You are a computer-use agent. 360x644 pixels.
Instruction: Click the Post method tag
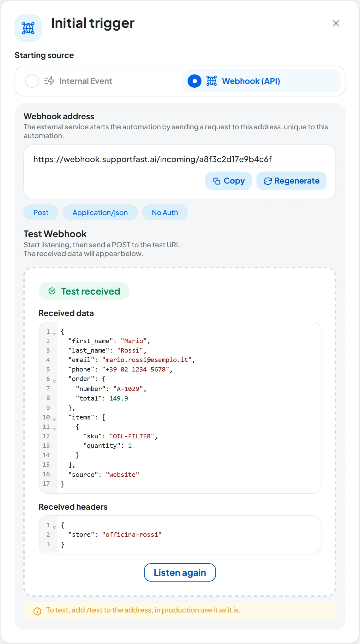41,213
